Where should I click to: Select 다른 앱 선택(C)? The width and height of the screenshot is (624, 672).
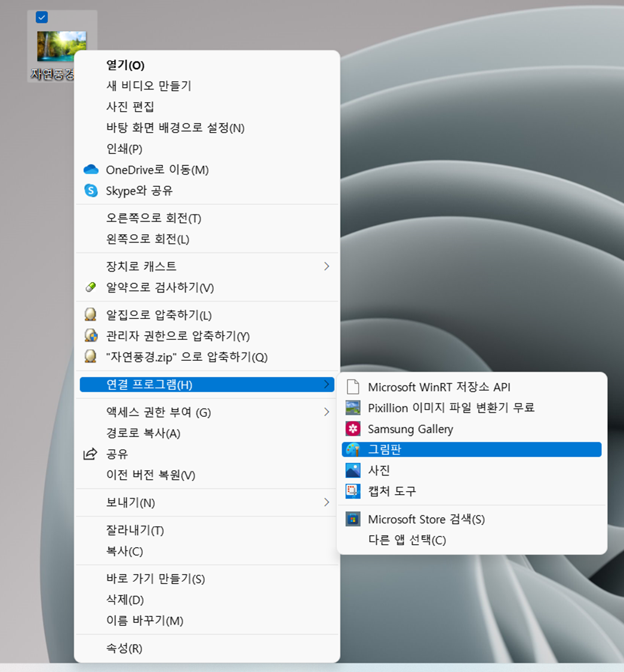point(471,539)
